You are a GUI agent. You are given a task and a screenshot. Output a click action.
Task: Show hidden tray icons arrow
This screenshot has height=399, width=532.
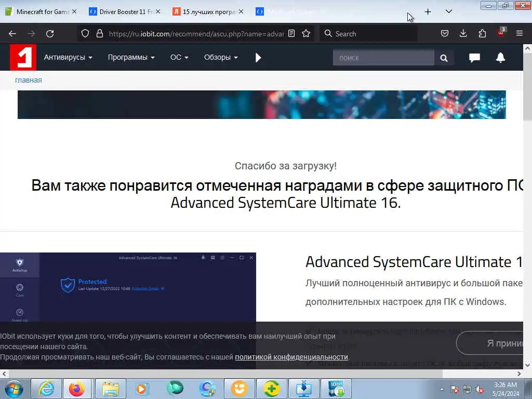pos(442,390)
